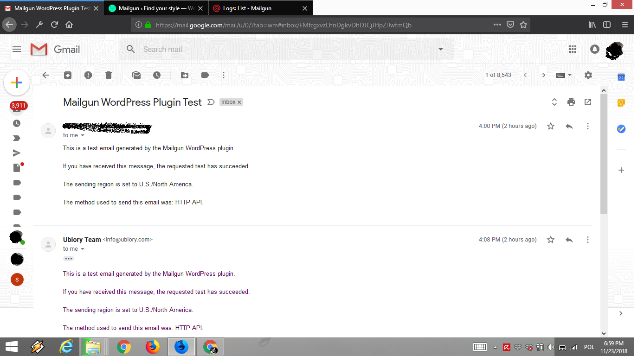Image resolution: width=644 pixels, height=356 pixels.
Task: Star the 4:00 PM message
Action: 551,126
